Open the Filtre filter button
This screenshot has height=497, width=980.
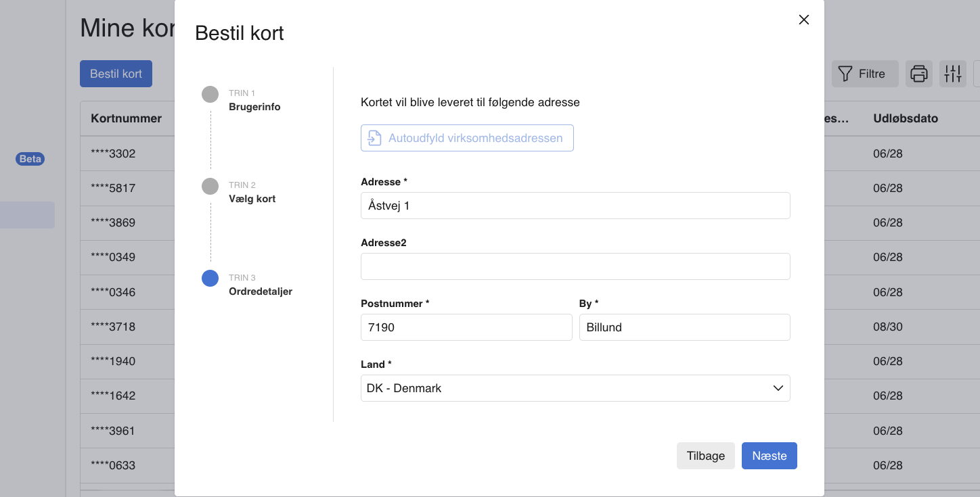coord(864,74)
